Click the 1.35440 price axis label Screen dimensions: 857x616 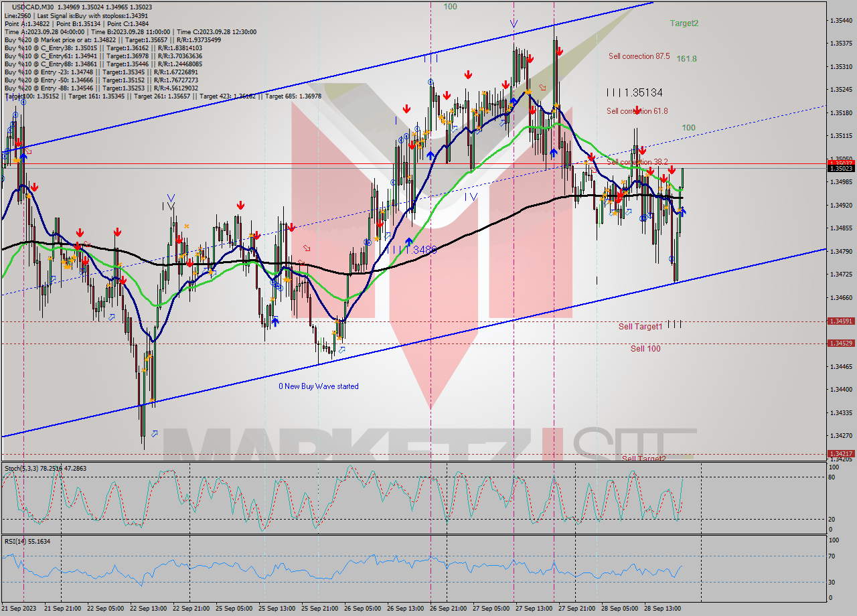click(841, 21)
